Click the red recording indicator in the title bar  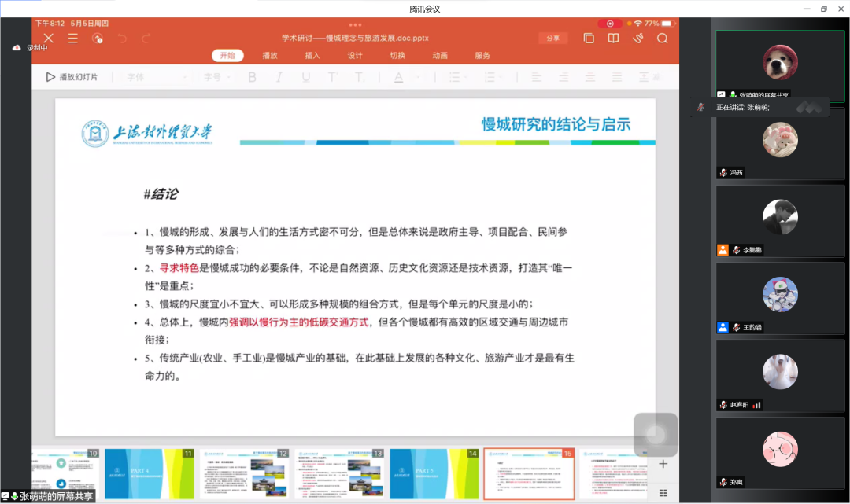click(x=610, y=24)
